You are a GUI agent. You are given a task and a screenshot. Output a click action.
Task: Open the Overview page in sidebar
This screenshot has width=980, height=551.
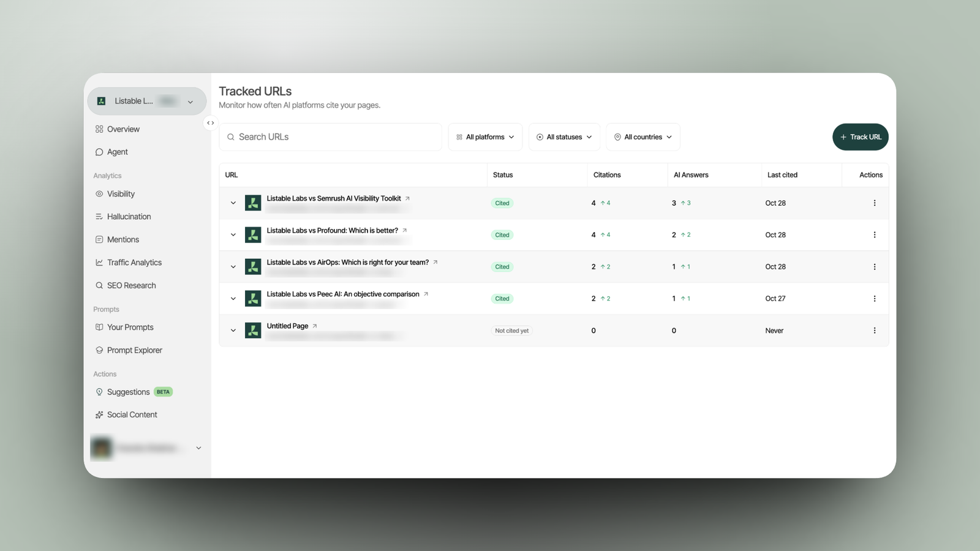point(117,129)
